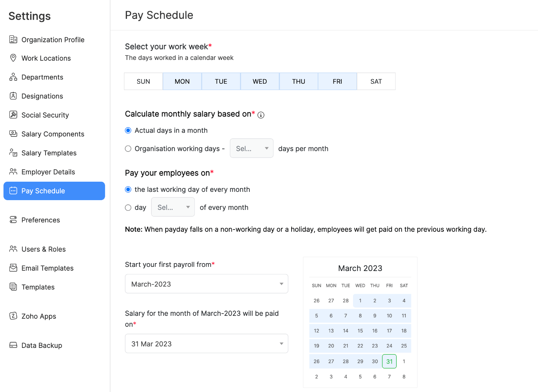Open the working days per month dropdown
This screenshot has height=392, width=538.
(x=251, y=148)
